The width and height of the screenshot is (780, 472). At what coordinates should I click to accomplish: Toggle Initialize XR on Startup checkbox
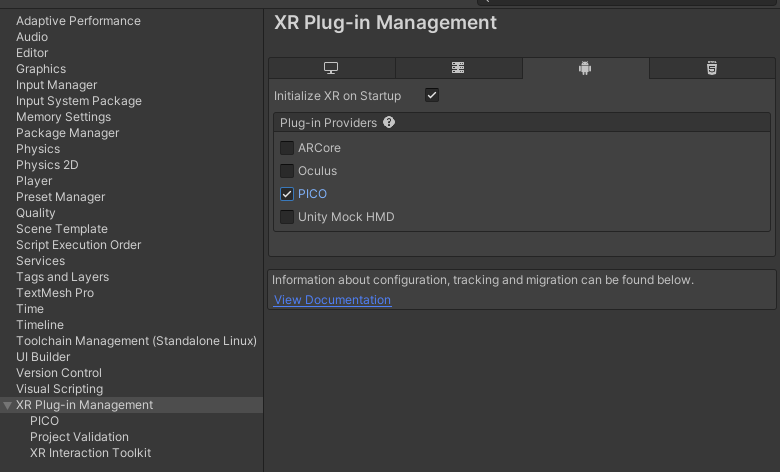click(x=432, y=95)
